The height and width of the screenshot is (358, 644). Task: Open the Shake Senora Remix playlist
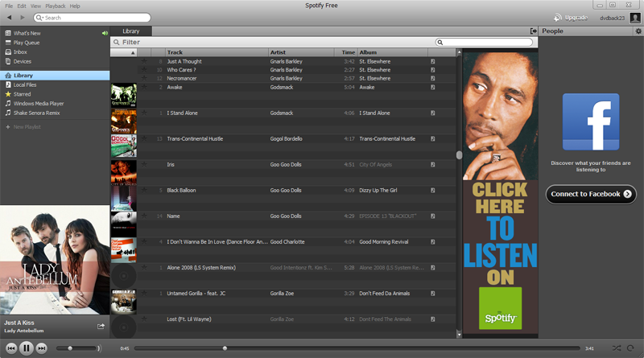[36, 113]
